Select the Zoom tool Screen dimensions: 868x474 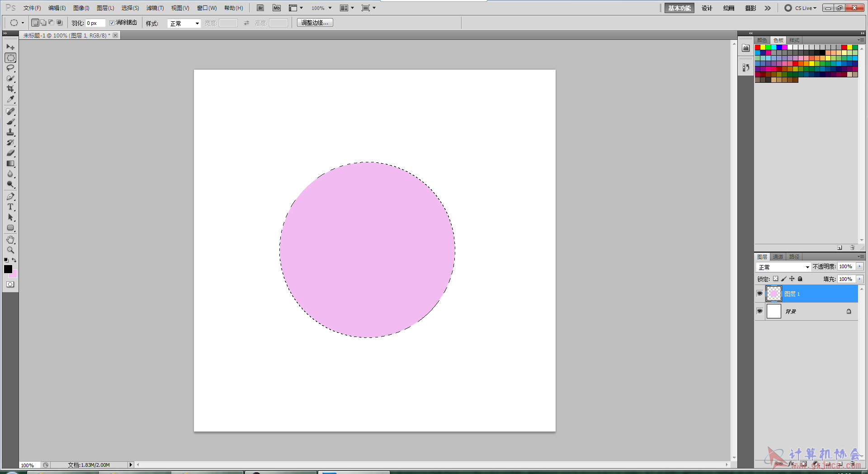pyautogui.click(x=10, y=250)
